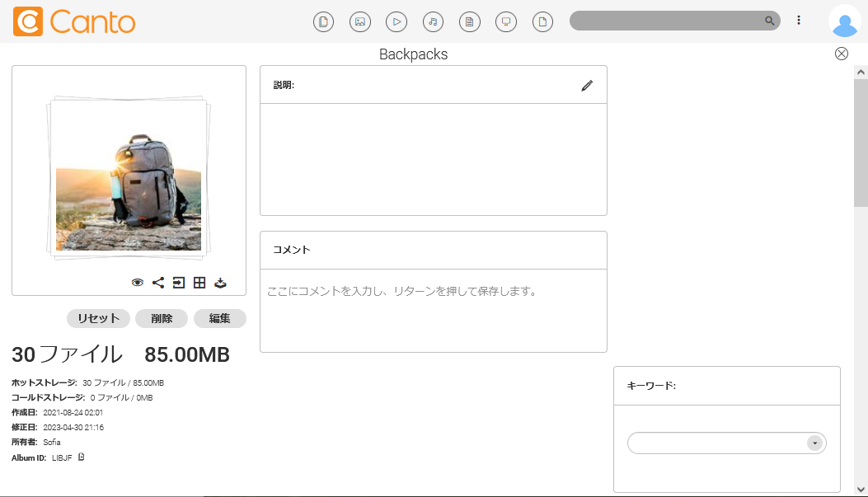868x497 pixels.
Task: Open the three-dot more options menu
Action: (x=799, y=21)
